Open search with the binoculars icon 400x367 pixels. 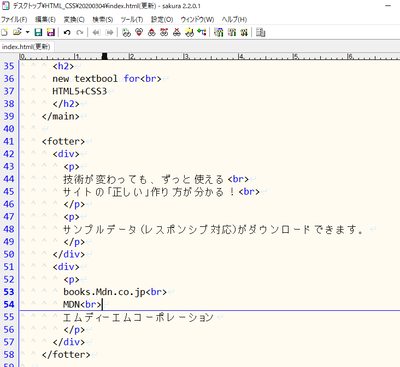pyautogui.click(x=126, y=32)
